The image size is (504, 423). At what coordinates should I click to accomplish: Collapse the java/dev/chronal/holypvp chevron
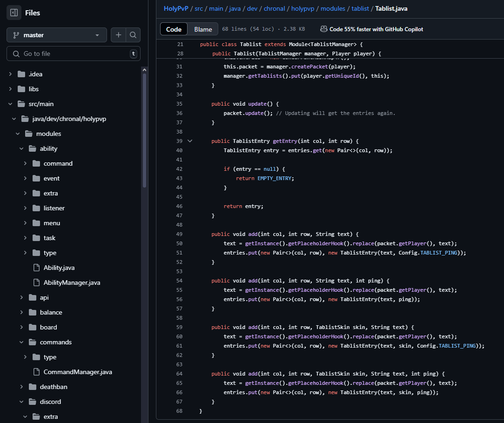[14, 119]
